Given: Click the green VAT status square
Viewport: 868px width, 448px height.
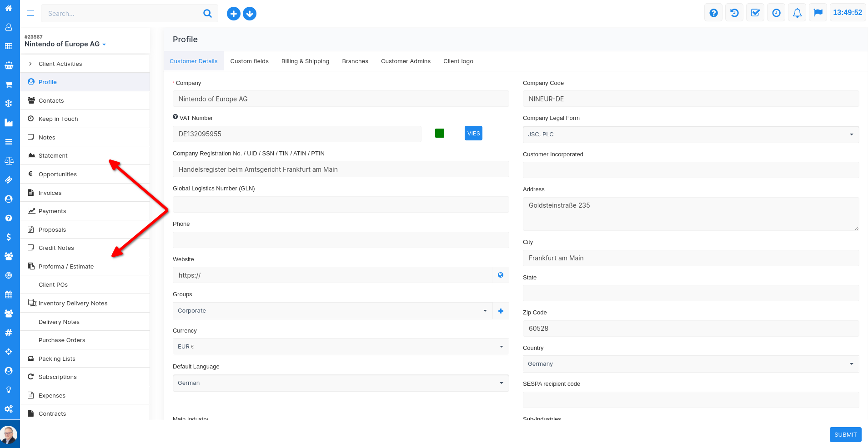Looking at the screenshot, I should (440, 133).
